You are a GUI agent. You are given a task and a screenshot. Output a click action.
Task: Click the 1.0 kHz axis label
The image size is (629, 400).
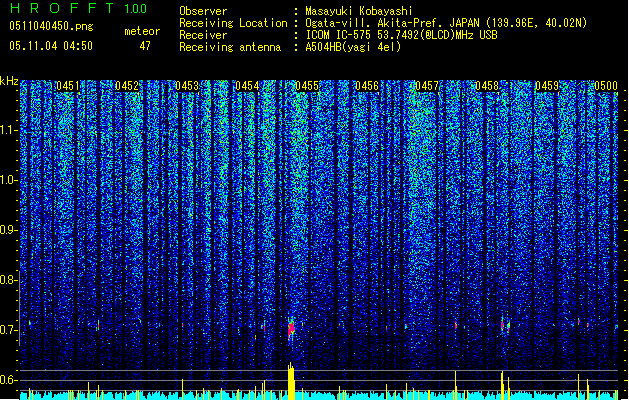8,180
